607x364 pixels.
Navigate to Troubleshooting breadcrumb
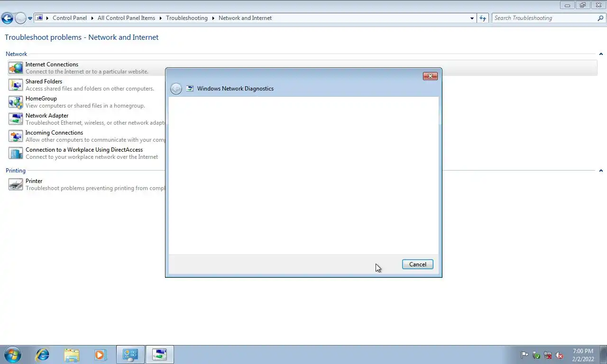coord(187,18)
